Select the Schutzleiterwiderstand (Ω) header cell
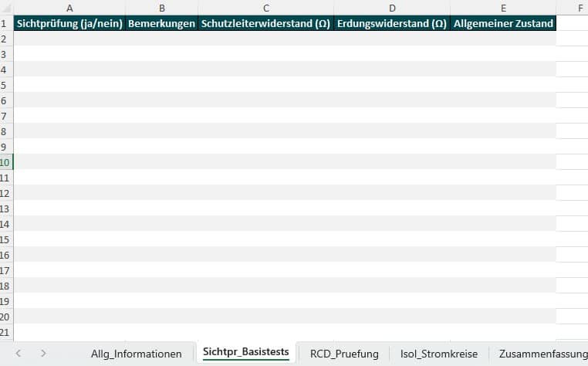This screenshot has width=588, height=366. [x=265, y=24]
